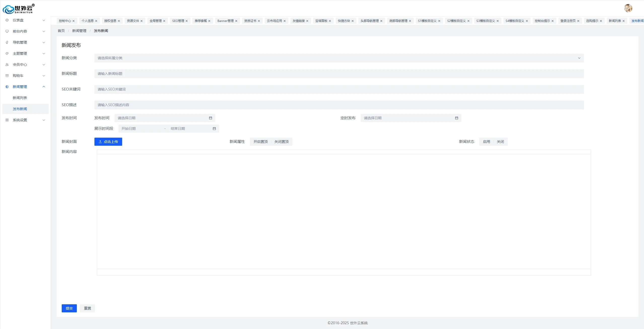Select the 开启置顶 option

pos(260,142)
